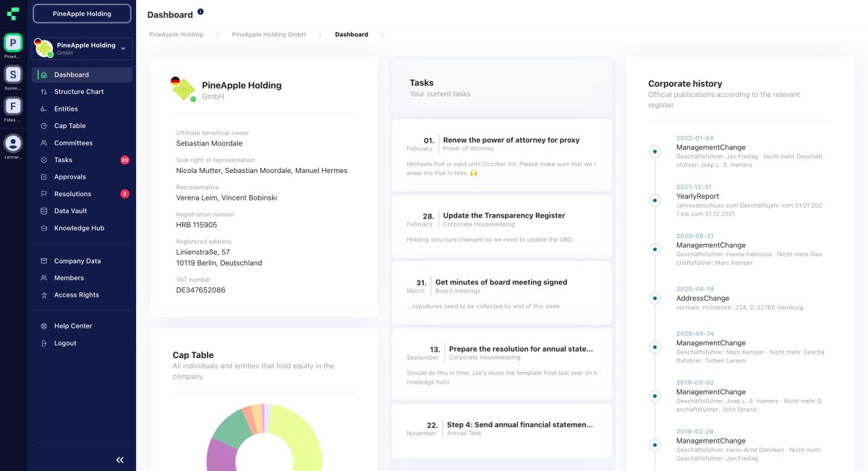Expand the PineApple Holding GmbH entity dropdown
The width and height of the screenshot is (868, 471).
123,48
